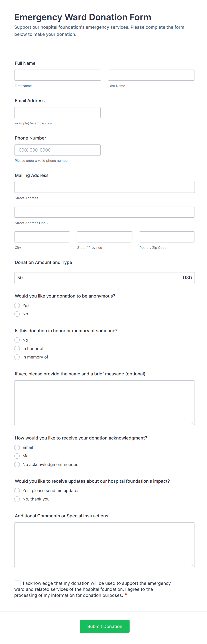Choose the In memory of option
Image resolution: width=207 pixels, height=644 pixels.
click(17, 357)
